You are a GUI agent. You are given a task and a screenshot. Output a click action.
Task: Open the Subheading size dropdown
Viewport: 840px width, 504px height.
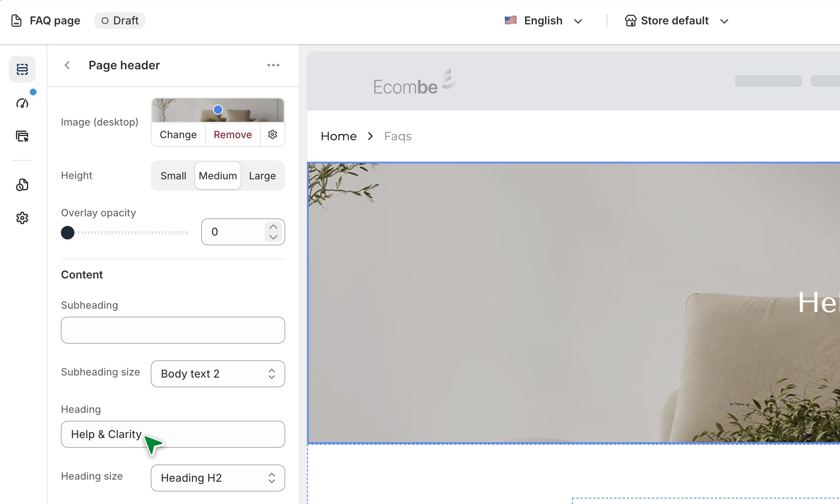[x=218, y=374]
